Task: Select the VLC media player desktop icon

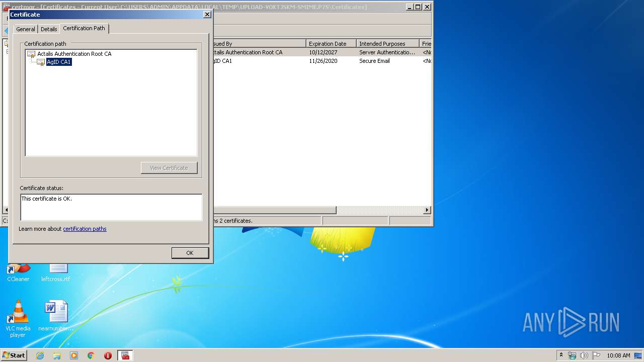Action: click(x=18, y=319)
